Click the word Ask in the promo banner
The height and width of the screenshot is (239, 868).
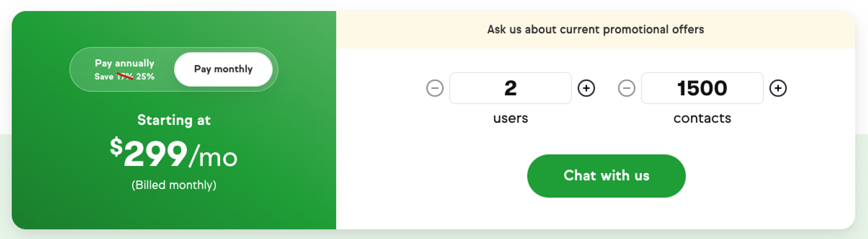pos(497,30)
